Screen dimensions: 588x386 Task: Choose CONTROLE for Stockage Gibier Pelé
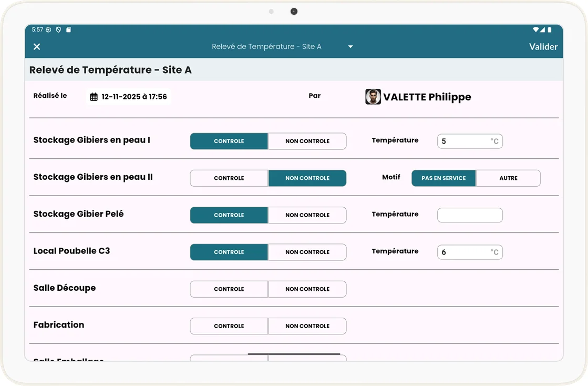(229, 215)
